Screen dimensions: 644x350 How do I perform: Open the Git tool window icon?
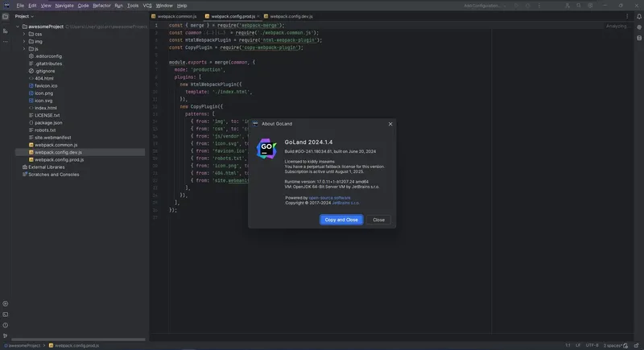[x=6, y=336]
